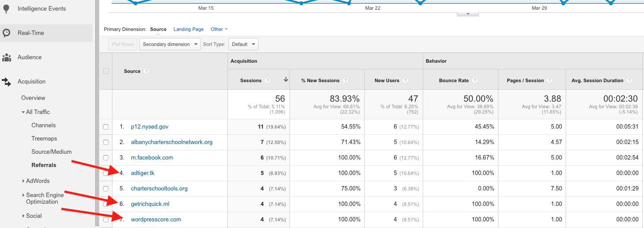Click help icon beside Bounce Rate
This screenshot has height=228, width=644.
474,80
